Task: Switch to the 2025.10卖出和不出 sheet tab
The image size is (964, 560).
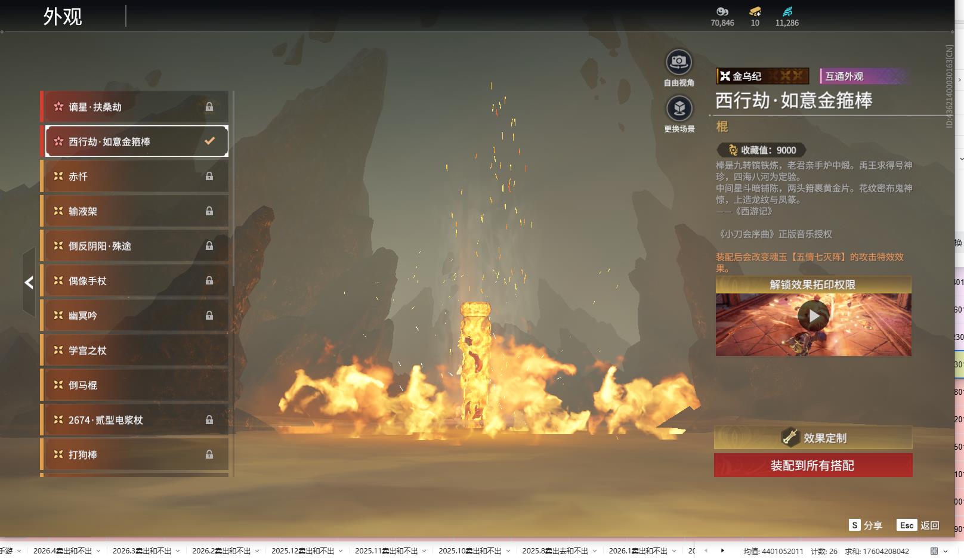Action: 469,551
